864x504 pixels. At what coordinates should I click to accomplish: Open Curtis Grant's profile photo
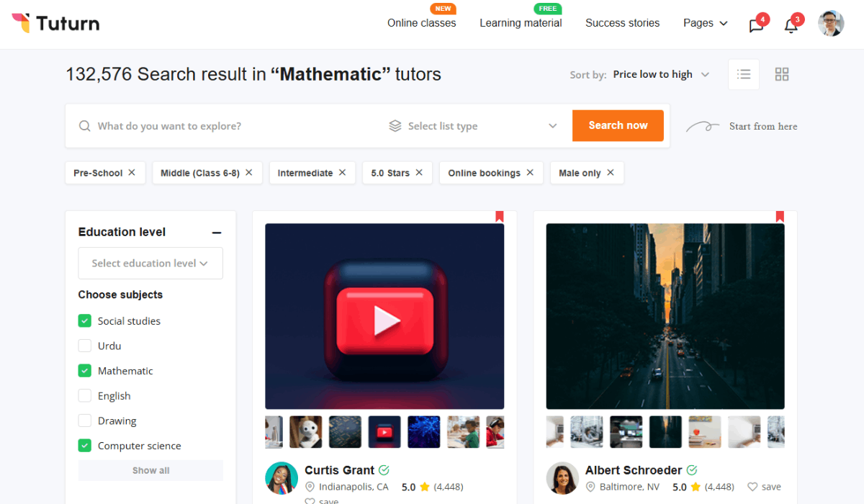[x=282, y=478]
